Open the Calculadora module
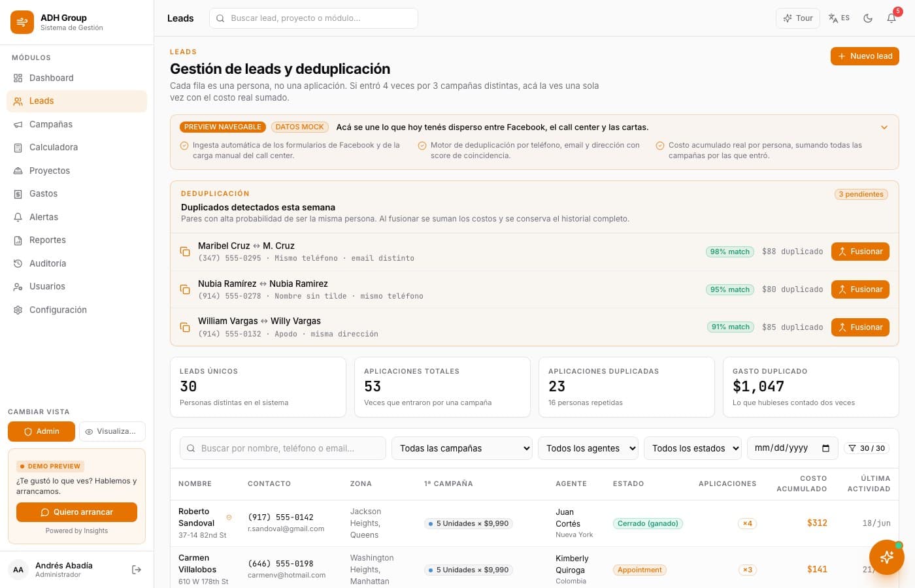This screenshot has width=915, height=588. [76, 148]
